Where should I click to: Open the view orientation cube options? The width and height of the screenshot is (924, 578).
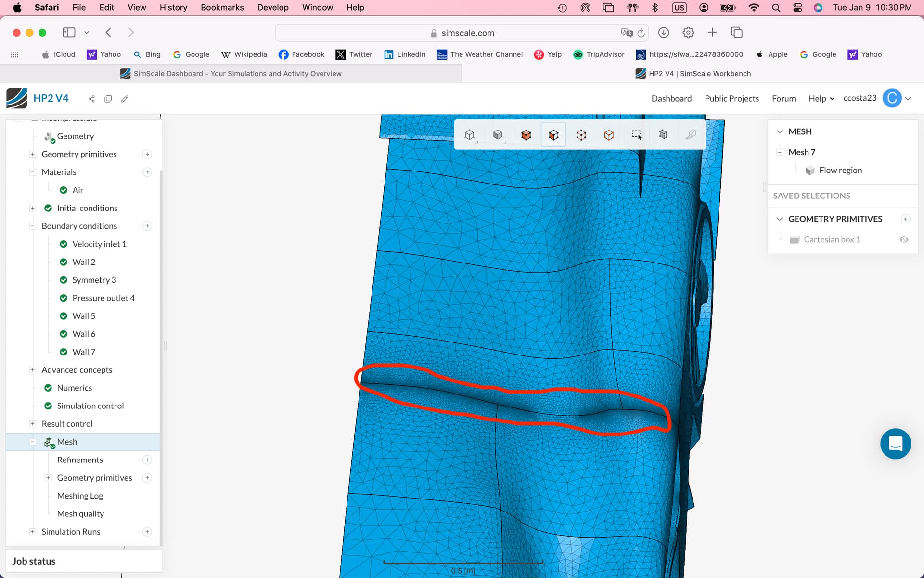coord(470,135)
